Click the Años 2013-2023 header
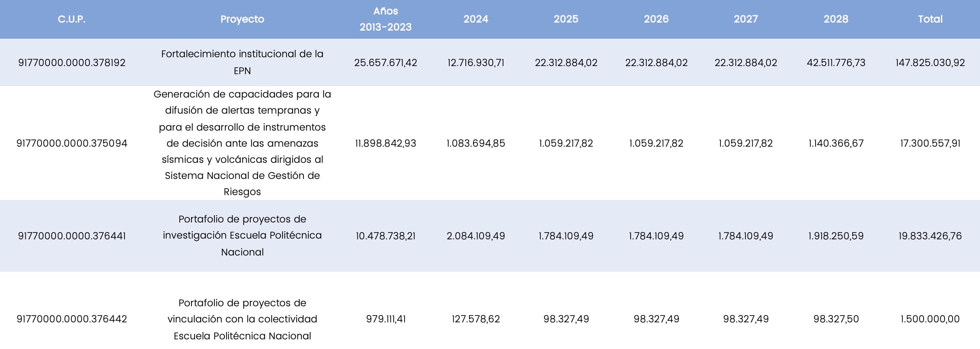Screen dimensions: 980x349 coord(386,19)
